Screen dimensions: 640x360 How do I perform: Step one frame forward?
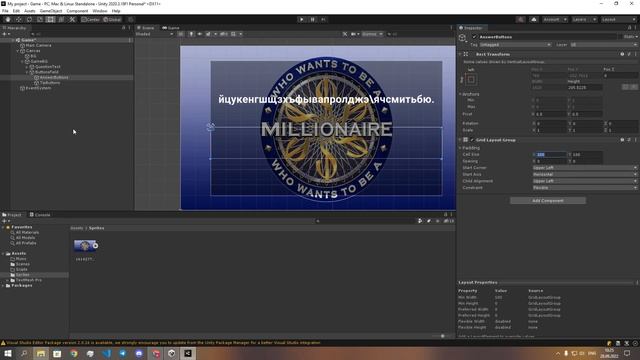point(323,19)
